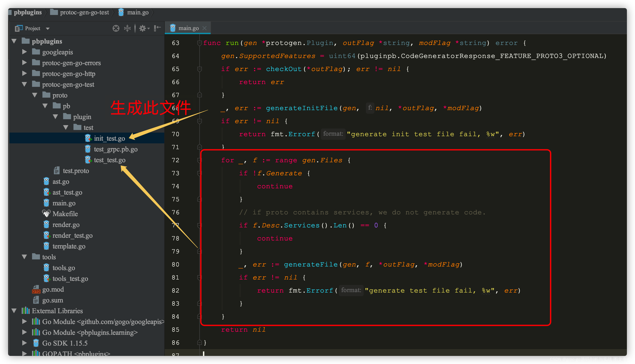Collapse the tools folder
This screenshot has height=364, width=635.
24,257
